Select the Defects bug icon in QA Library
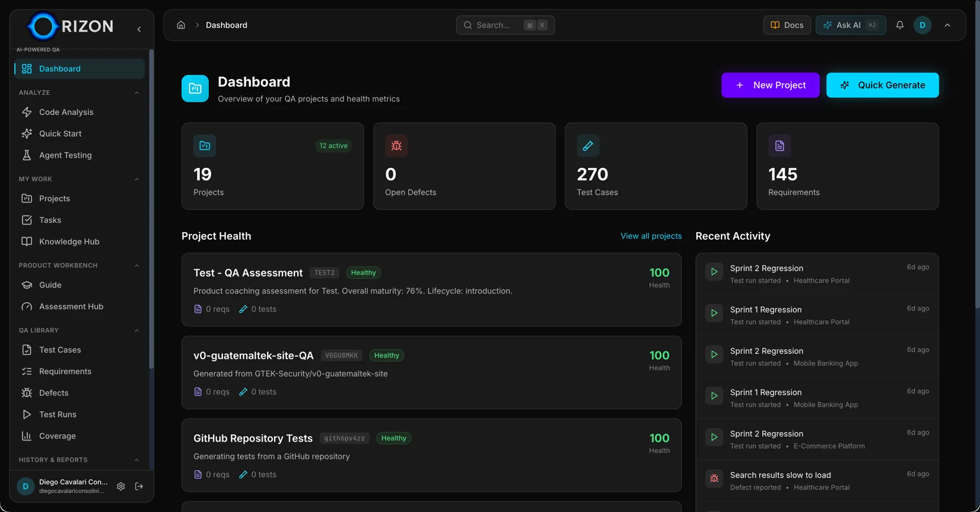 point(27,392)
